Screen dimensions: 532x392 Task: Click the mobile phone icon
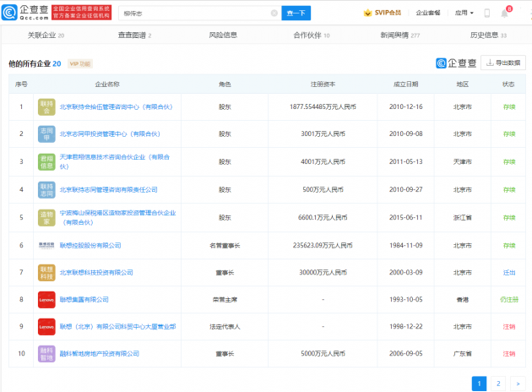[x=486, y=14]
